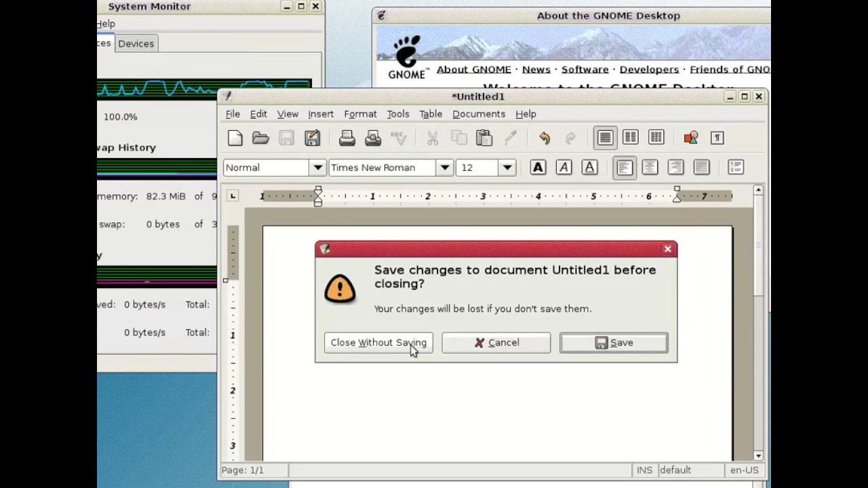Expand the font name dropdown arrow
Image resolution: width=868 pixels, height=488 pixels.
point(444,167)
